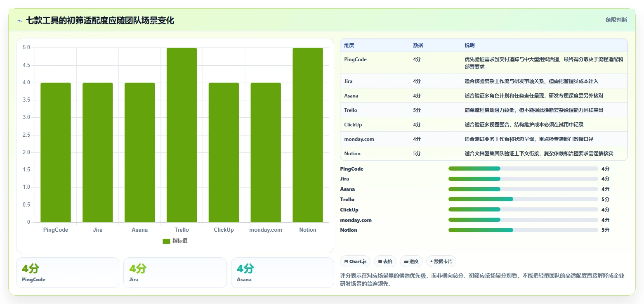
Task: Click the 维度 column header in the table
Action: [x=349, y=45]
